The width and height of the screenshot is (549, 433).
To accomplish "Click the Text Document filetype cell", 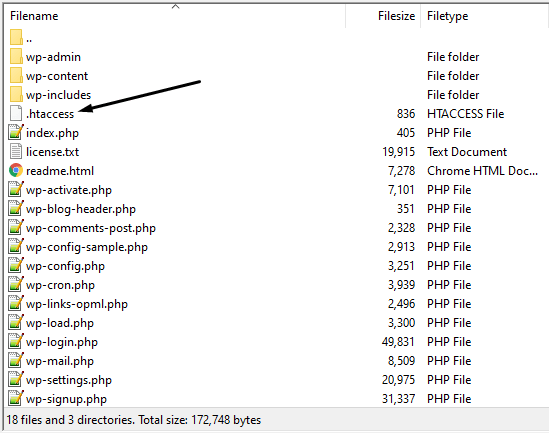I will click(x=467, y=152).
